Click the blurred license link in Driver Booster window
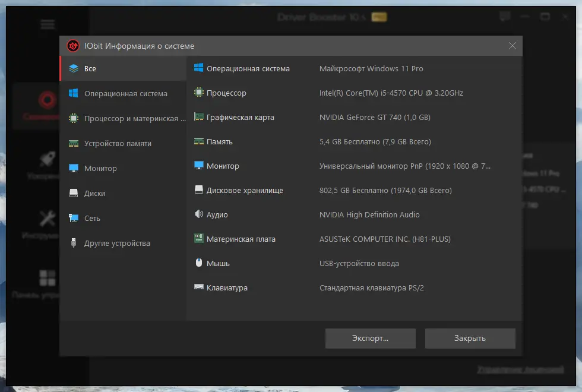582x392 pixels. (520, 369)
